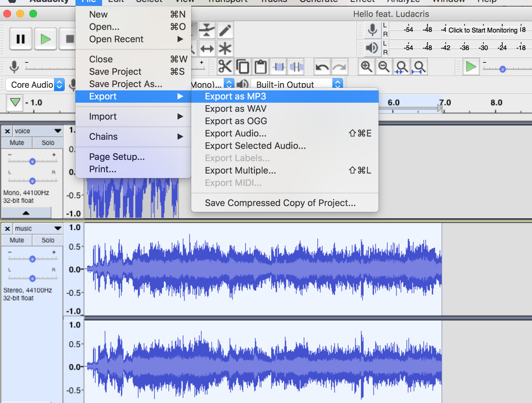
Task: Click the Redo arrow icon
Action: click(x=340, y=67)
